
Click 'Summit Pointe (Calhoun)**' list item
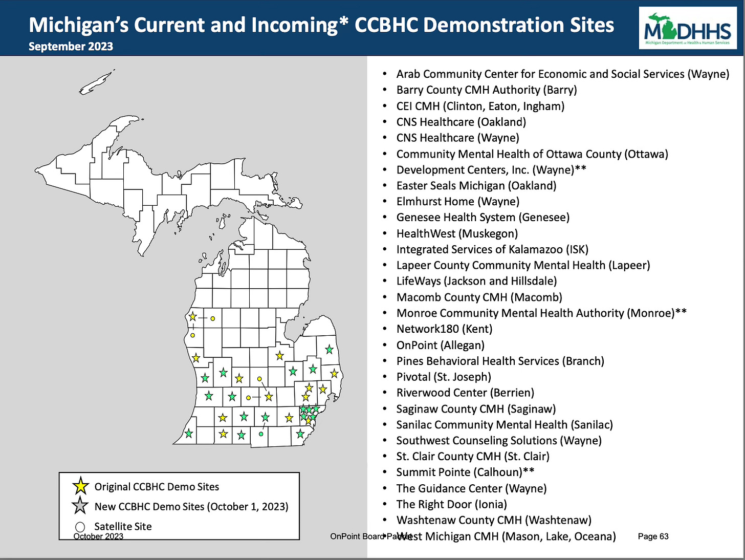pos(465,472)
